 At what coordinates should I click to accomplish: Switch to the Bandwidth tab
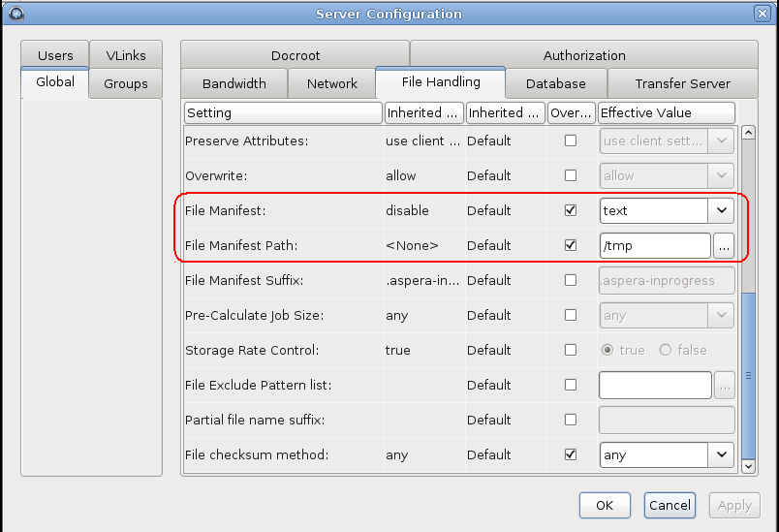[x=234, y=83]
